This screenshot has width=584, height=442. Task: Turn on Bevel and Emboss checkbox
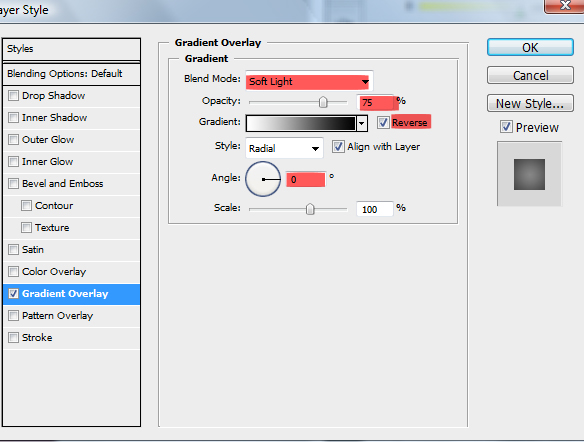click(x=13, y=184)
